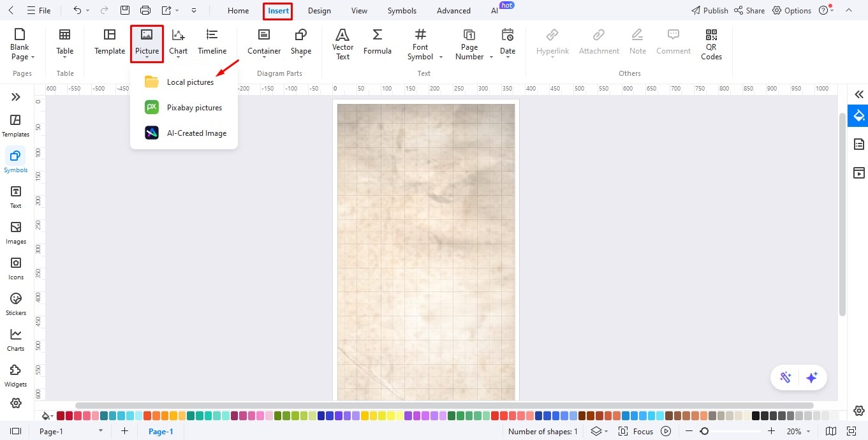Viewport: 868px width, 440px height.
Task: Switch to the Advanced tab
Action: pyautogui.click(x=453, y=11)
